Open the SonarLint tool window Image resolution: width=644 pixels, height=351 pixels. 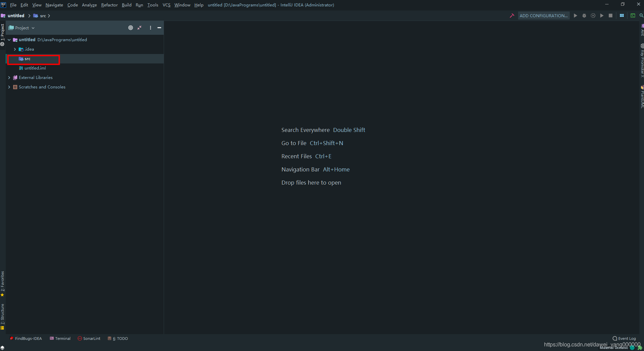(89, 339)
